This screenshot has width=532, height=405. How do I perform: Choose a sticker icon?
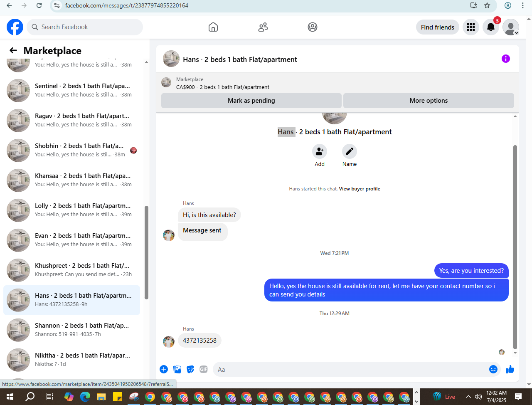coord(190,369)
